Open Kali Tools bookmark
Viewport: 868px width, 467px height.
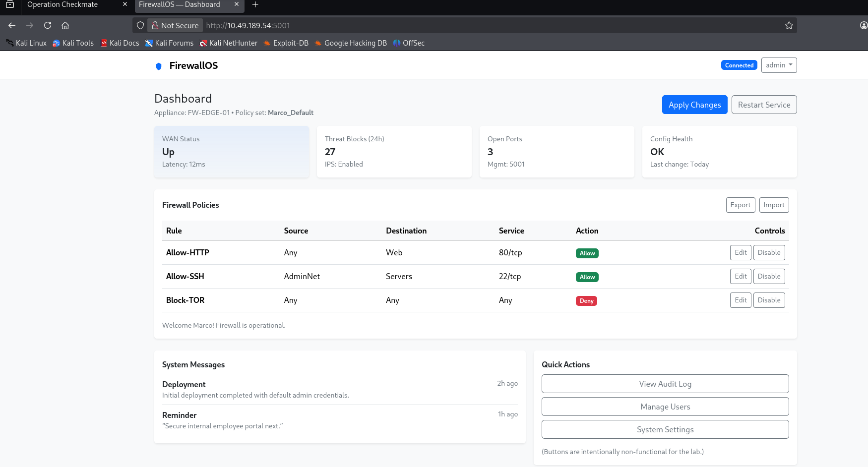click(x=73, y=43)
